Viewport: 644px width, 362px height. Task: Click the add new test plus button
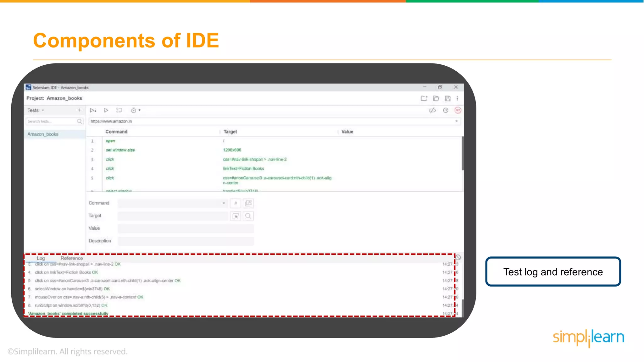[80, 110]
